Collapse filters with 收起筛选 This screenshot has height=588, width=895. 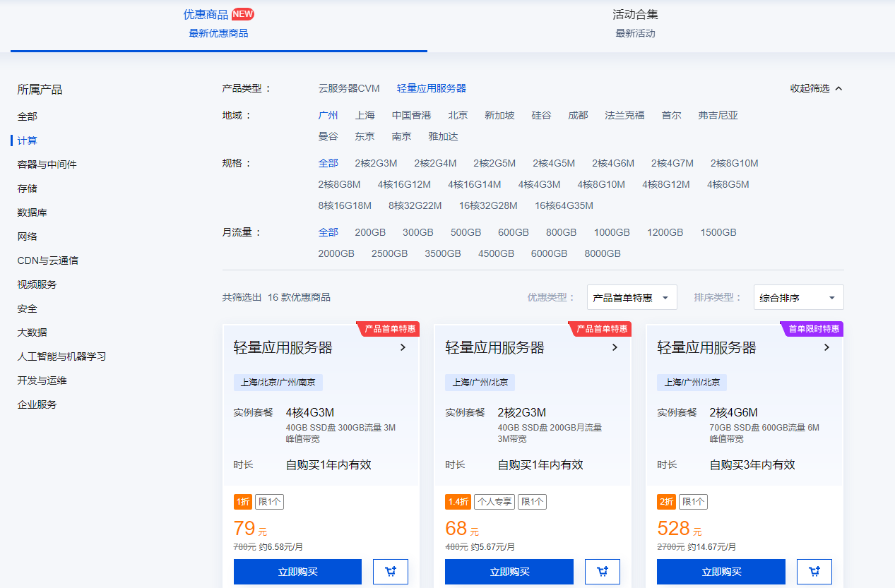[x=816, y=88]
